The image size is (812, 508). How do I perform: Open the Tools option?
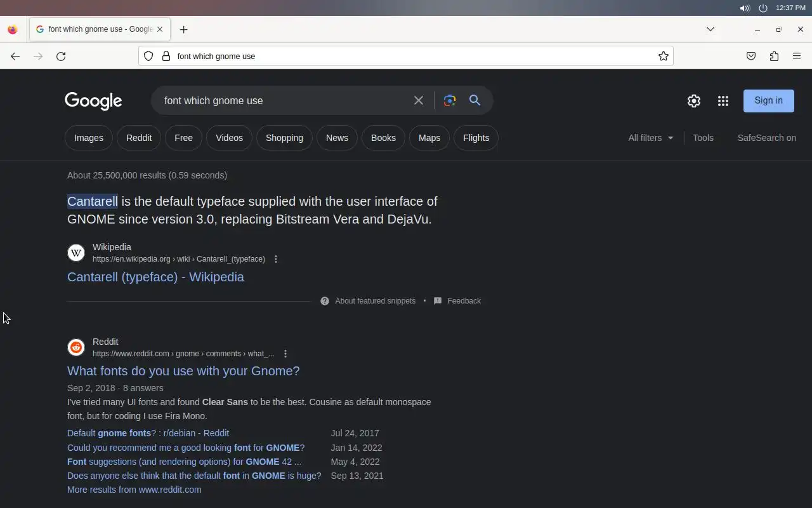[x=703, y=138]
